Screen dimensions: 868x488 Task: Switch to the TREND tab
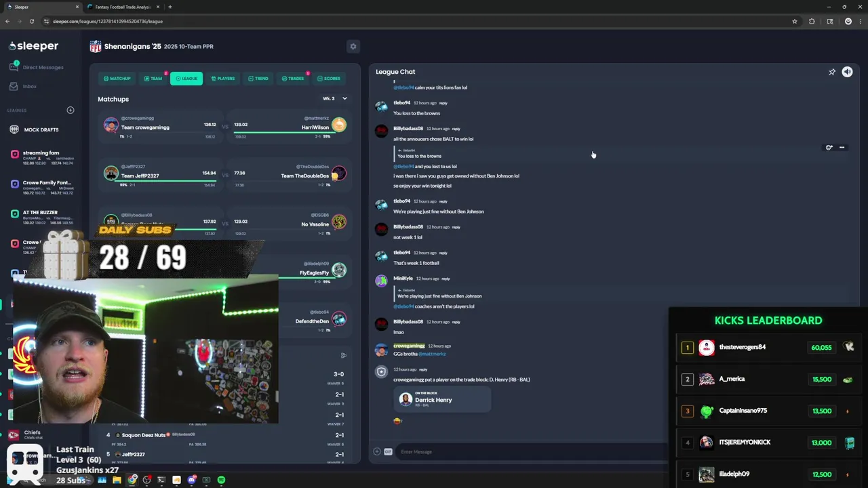pos(258,79)
